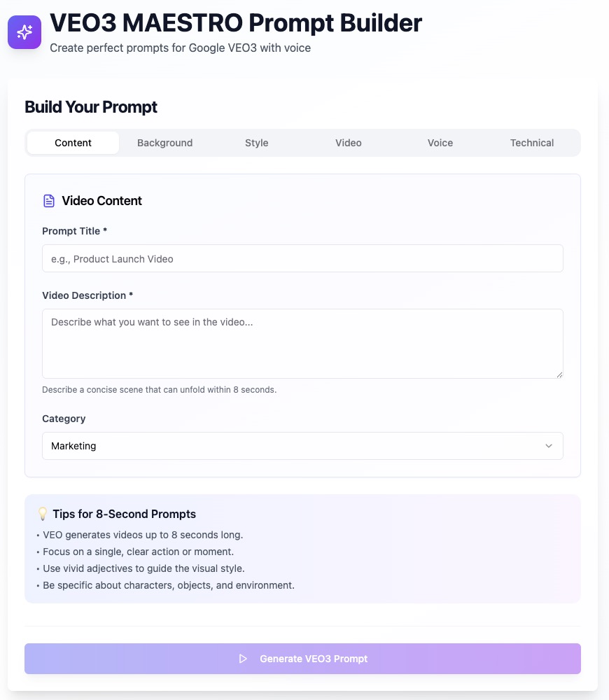The width and height of the screenshot is (609, 700).
Task: Switch to the Background tab
Action: coord(164,143)
